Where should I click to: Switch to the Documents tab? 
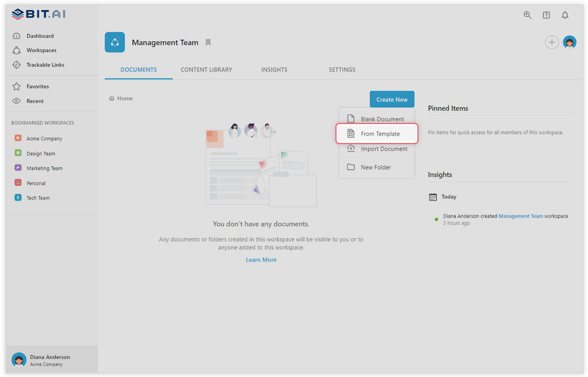pyautogui.click(x=138, y=70)
